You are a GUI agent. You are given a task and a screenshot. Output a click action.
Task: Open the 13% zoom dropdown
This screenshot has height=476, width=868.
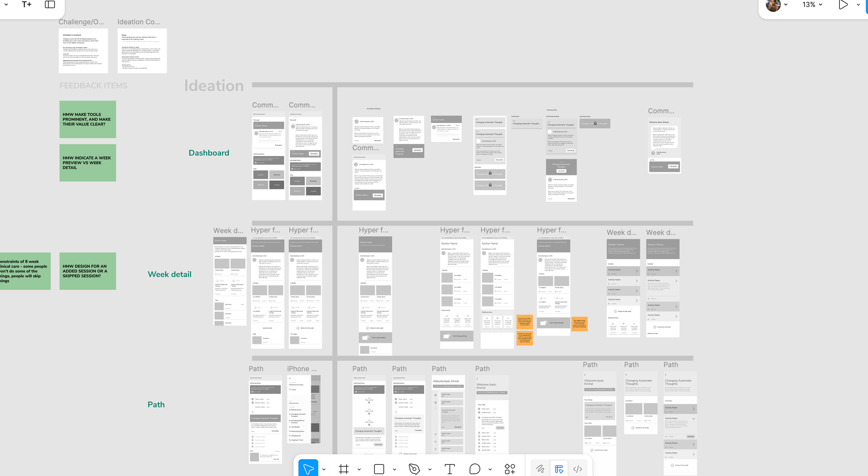(812, 5)
